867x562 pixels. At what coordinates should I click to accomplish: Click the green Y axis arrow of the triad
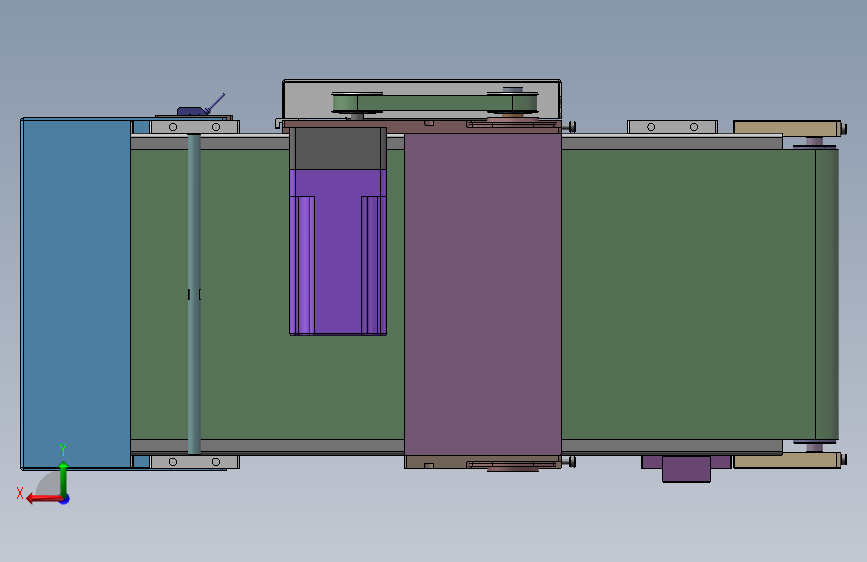(x=63, y=478)
